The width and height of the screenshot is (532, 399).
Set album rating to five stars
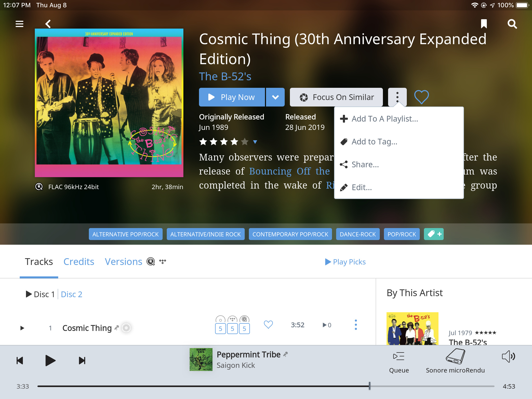[244, 142]
